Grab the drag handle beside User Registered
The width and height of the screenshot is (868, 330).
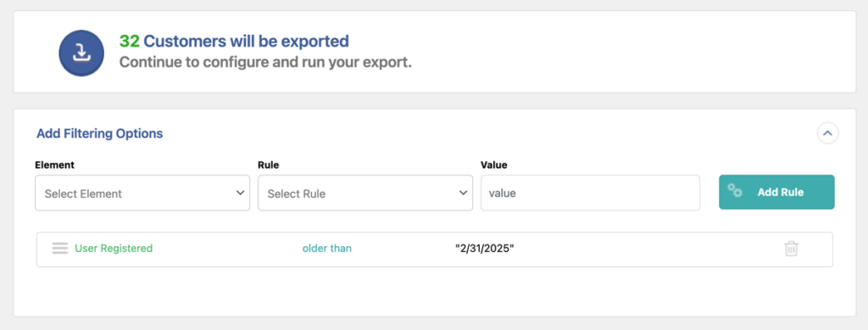tap(60, 249)
